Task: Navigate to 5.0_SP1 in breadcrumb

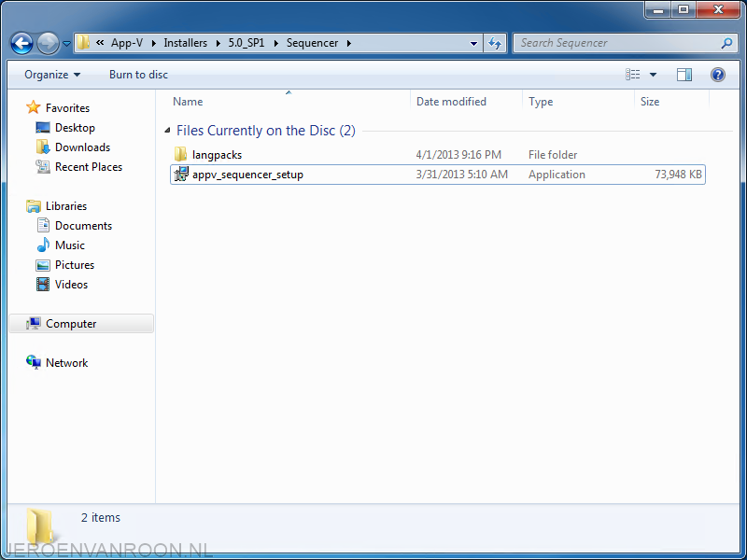Action: point(247,43)
